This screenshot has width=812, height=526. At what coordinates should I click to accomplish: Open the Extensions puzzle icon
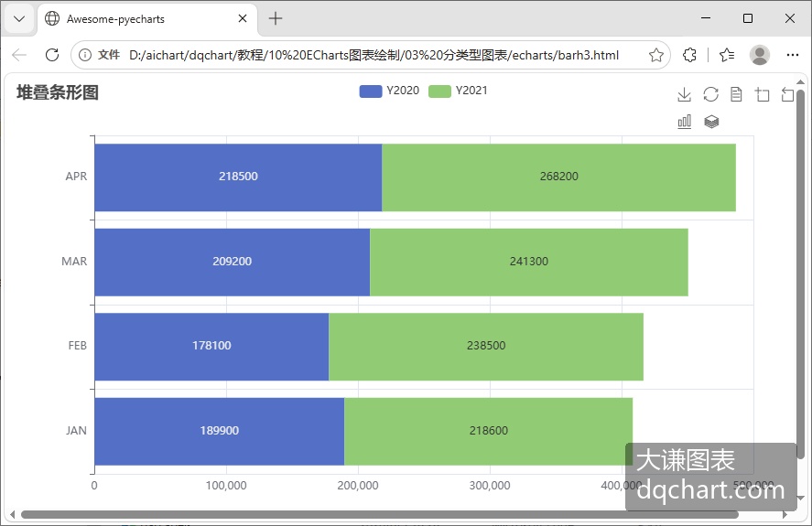tap(689, 55)
